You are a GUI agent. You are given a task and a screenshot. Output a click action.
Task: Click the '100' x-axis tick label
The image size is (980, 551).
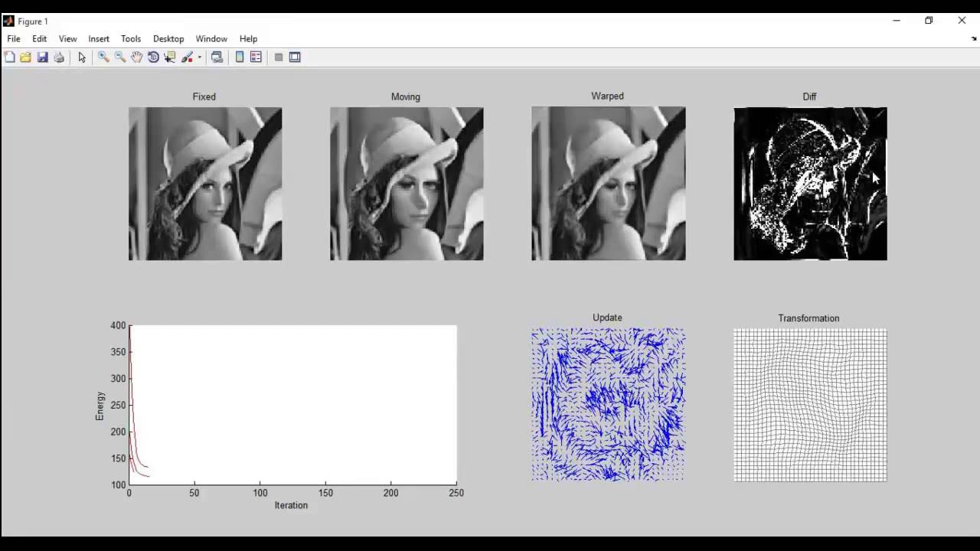point(260,494)
